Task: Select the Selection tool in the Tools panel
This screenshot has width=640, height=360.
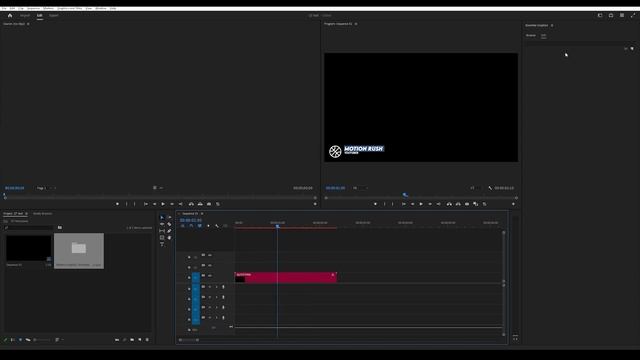Action: [162, 218]
